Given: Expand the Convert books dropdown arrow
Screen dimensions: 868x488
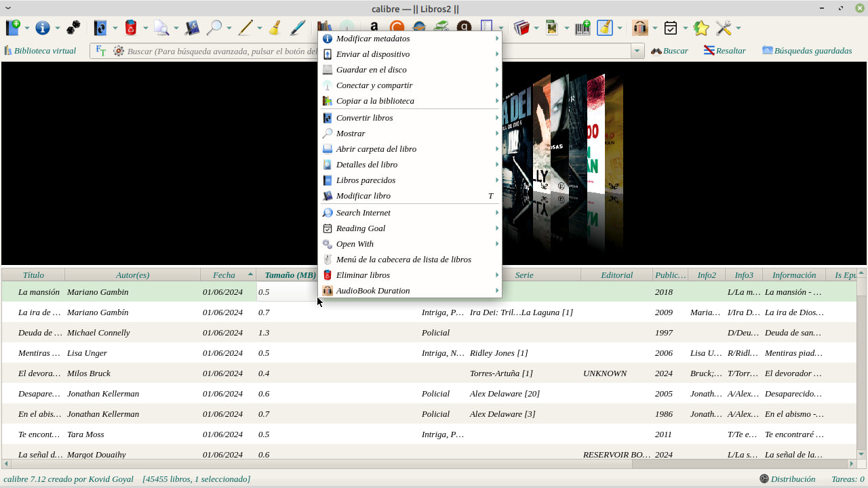Looking at the screenshot, I should (115, 28).
